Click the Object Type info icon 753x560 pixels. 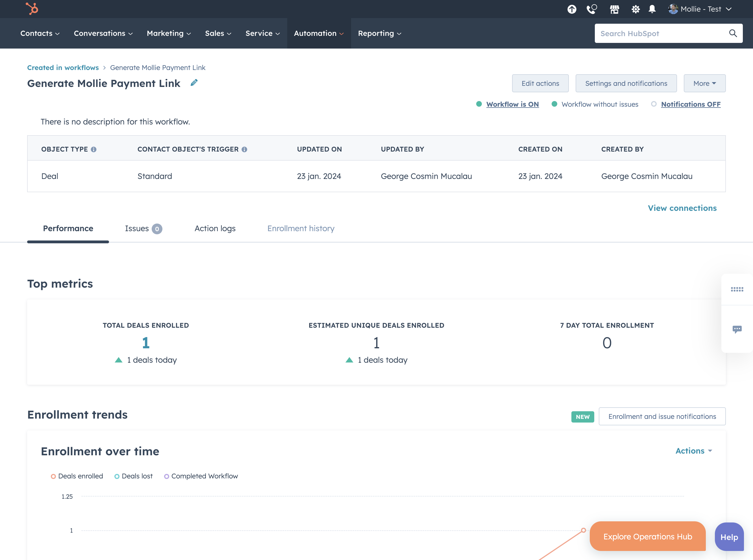tap(93, 150)
